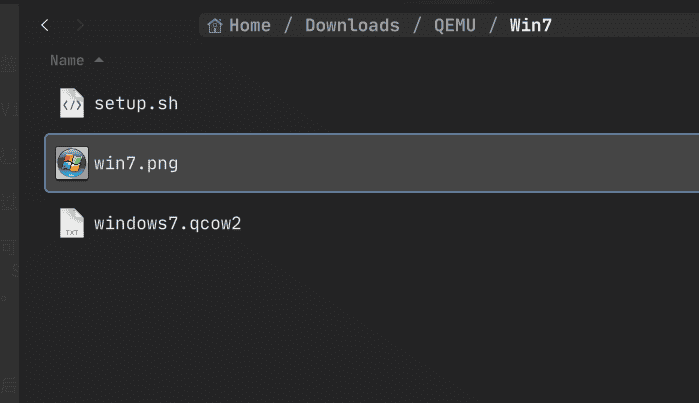Go back with the left arrow

(x=45, y=25)
